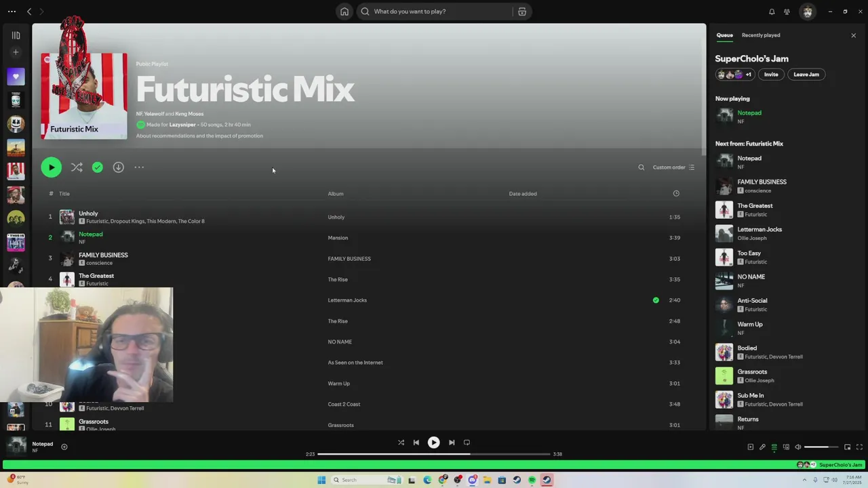Viewport: 868px width, 488px height.
Task: Sort by duration clock icon header
Action: click(x=676, y=194)
